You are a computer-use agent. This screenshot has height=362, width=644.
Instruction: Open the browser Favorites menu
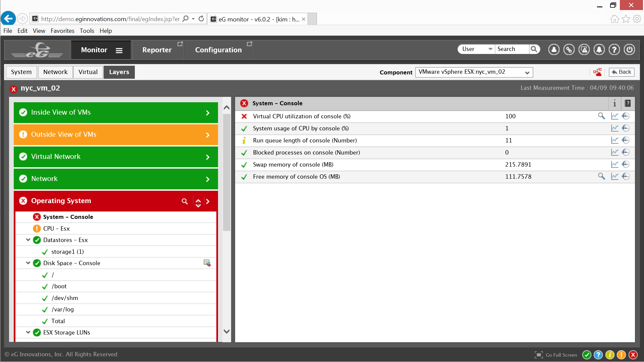click(x=62, y=31)
